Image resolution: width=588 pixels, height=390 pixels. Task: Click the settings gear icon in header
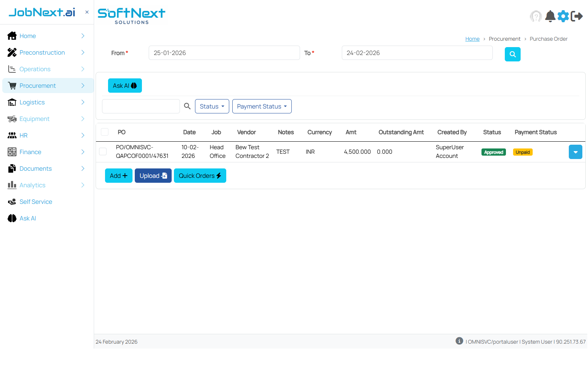click(563, 16)
